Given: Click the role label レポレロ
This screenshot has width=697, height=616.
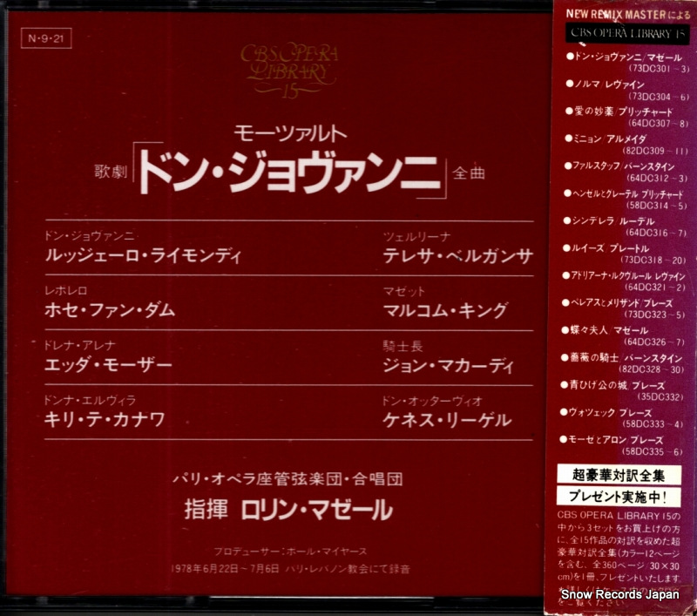Looking at the screenshot, I should pos(66,291).
